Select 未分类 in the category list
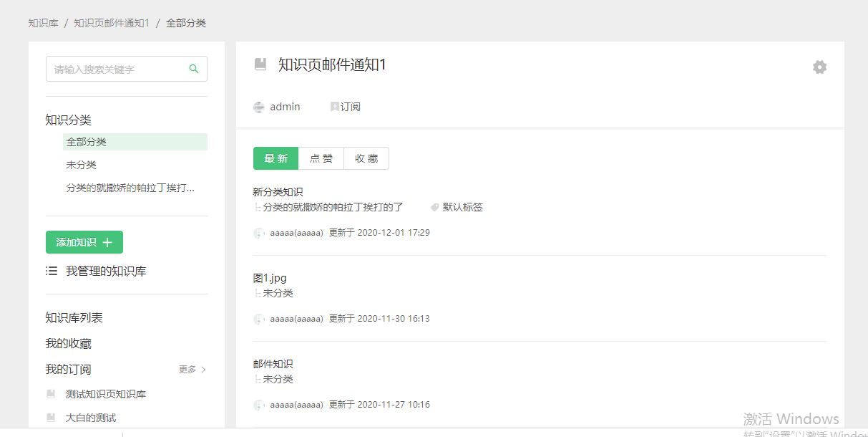868x437 pixels. (81, 165)
